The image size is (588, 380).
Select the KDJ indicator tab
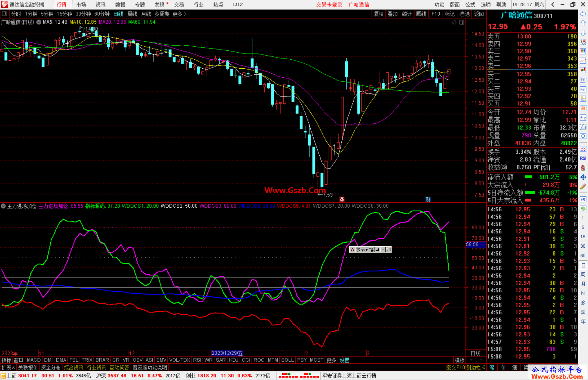[x=234, y=360]
